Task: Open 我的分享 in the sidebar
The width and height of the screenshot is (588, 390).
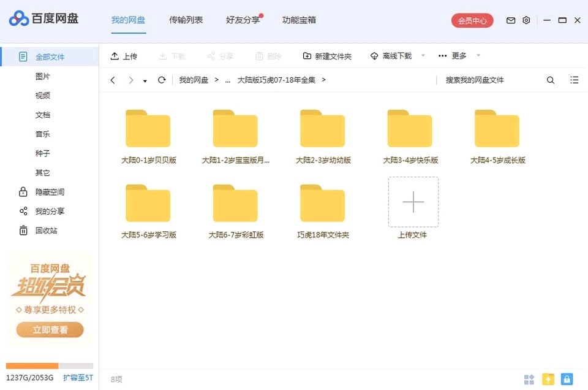Action: coord(42,212)
